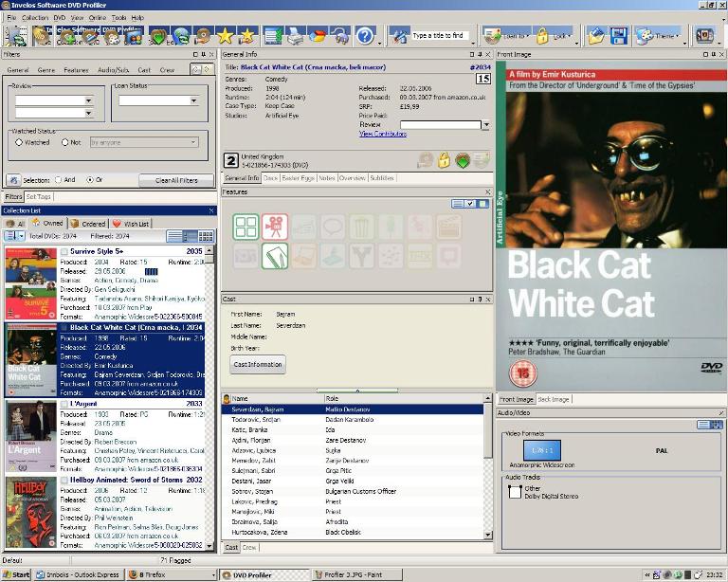Switch to Inbox - Outlook Express taskbar item

click(79, 575)
